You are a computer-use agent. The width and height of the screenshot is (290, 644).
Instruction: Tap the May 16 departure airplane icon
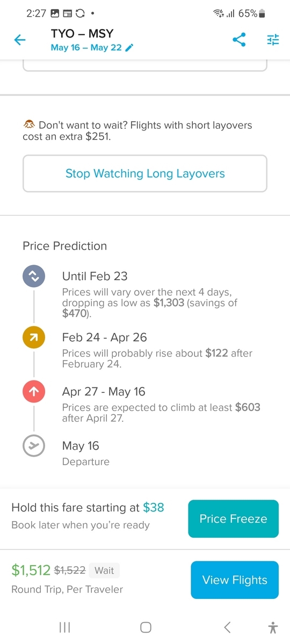(x=33, y=447)
